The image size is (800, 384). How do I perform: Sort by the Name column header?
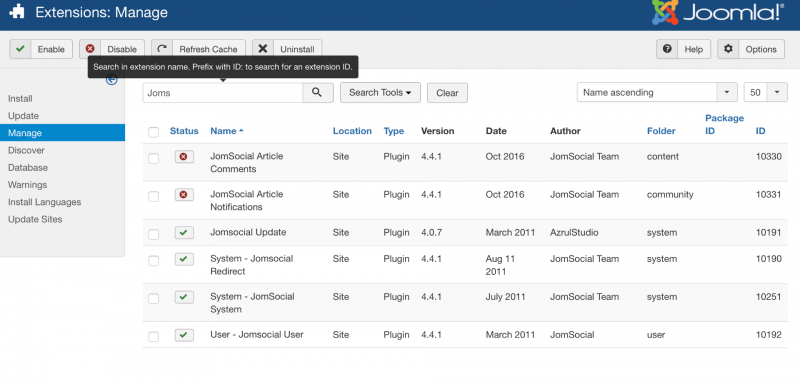227,131
